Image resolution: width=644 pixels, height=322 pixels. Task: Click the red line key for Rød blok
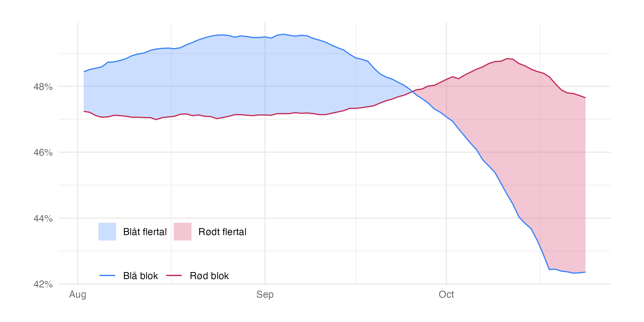(x=174, y=276)
